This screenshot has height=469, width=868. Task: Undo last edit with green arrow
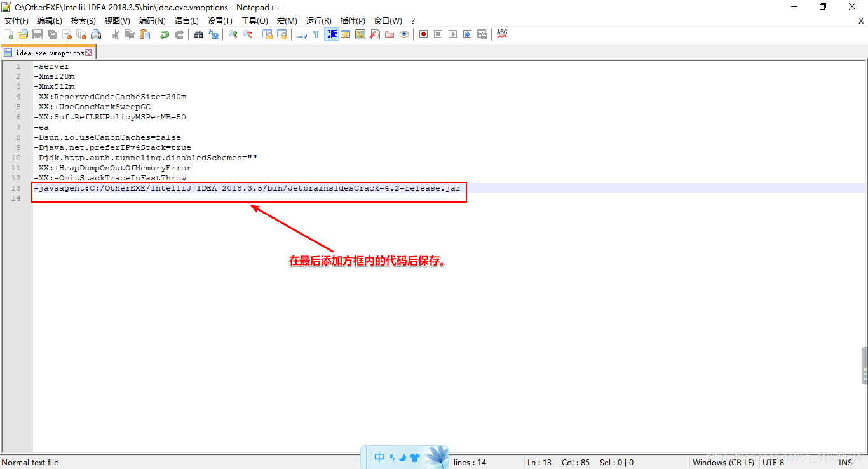(165, 34)
